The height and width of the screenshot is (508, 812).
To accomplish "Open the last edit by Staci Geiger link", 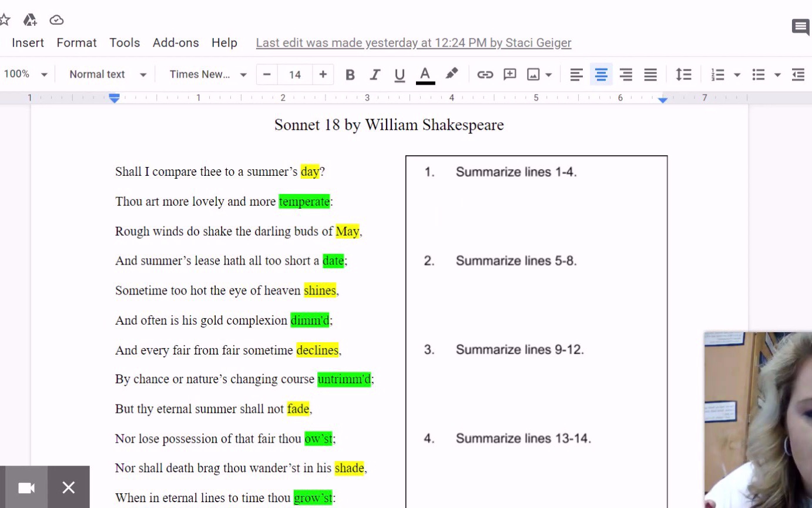I will click(414, 43).
